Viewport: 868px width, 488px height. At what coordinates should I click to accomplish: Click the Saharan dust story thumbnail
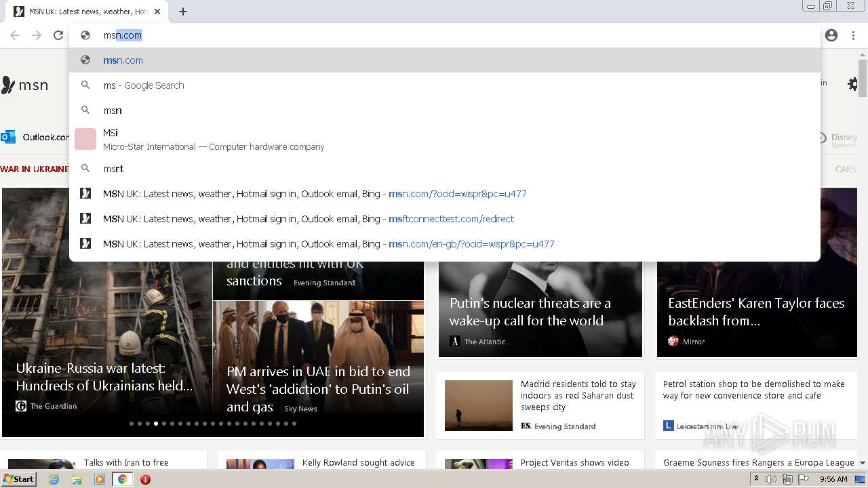coord(479,405)
